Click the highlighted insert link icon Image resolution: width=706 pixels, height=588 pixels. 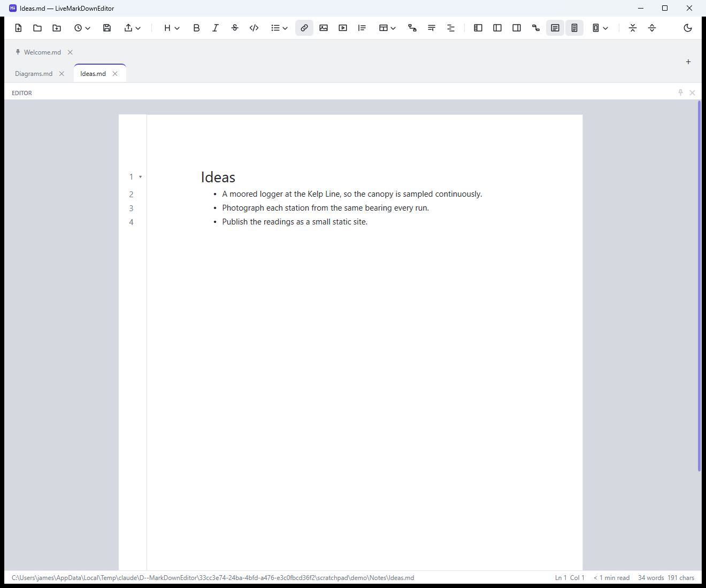[304, 28]
